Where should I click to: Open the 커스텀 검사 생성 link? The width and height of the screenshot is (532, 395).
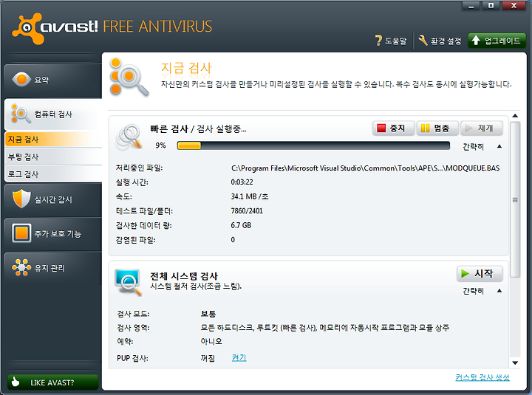(482, 377)
